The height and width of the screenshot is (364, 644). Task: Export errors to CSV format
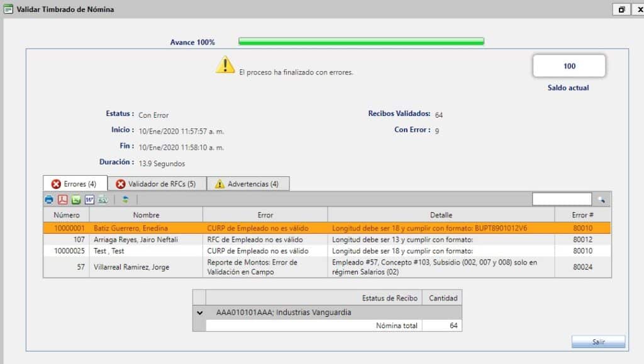click(x=102, y=200)
